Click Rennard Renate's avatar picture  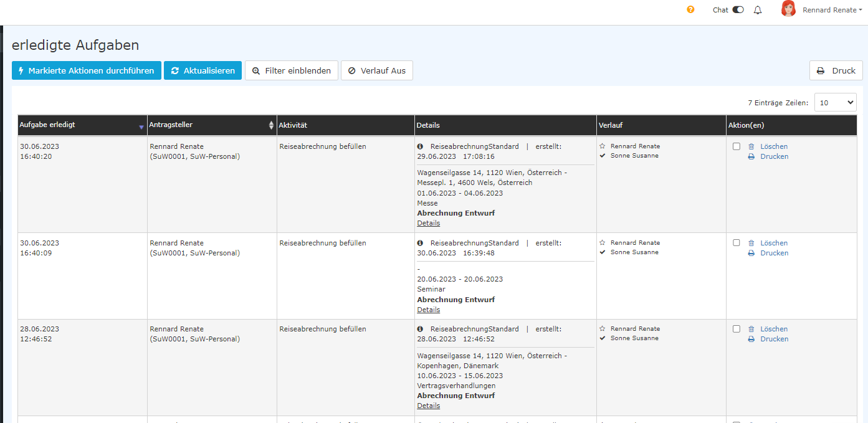(788, 9)
